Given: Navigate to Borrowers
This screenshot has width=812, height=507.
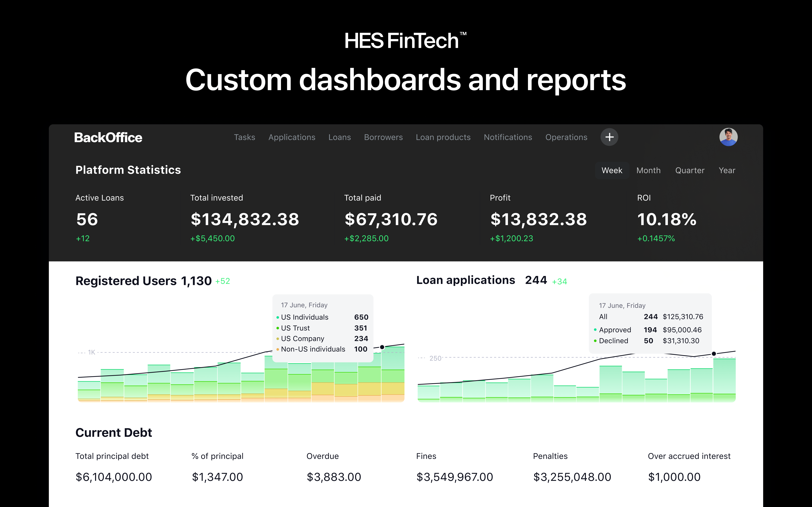Looking at the screenshot, I should pyautogui.click(x=383, y=137).
